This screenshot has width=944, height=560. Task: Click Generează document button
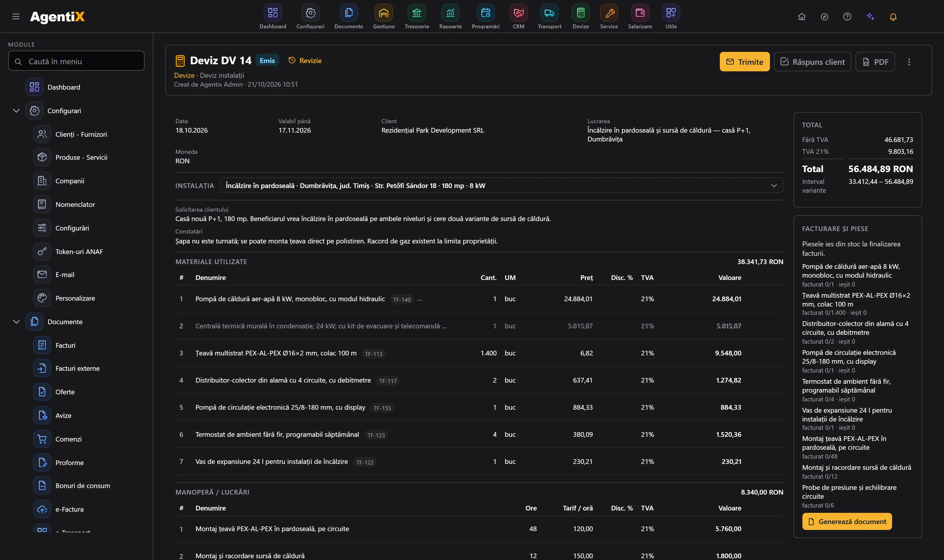coord(847,521)
